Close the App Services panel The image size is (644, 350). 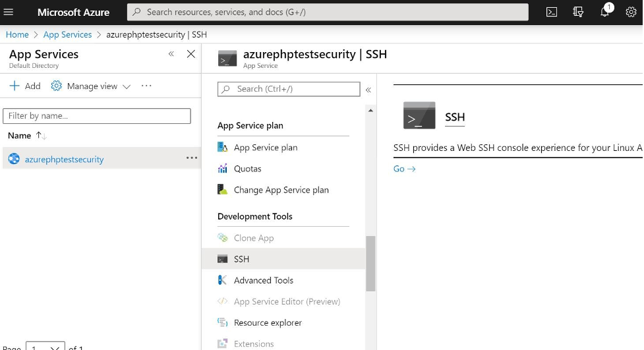pyautogui.click(x=191, y=54)
